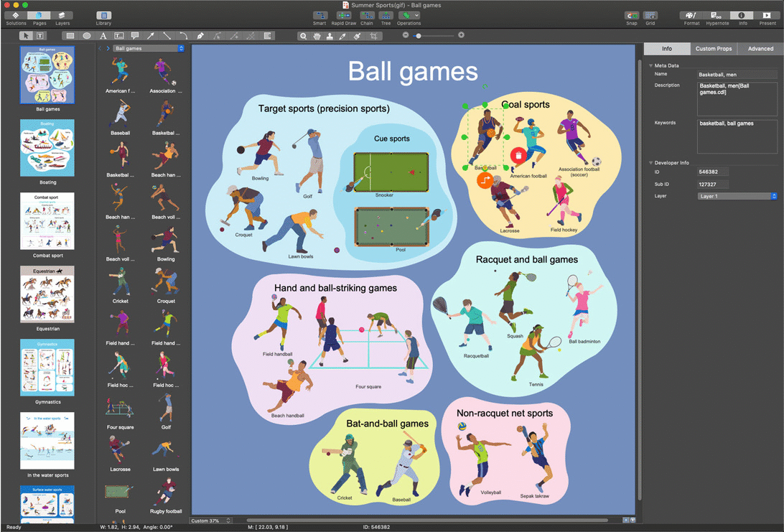
Task: Click the Name field showing Basketball, men
Action: (x=737, y=75)
